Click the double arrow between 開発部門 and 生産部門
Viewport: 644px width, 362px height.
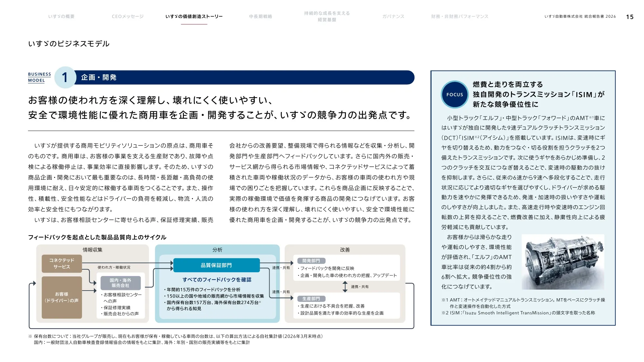(345, 286)
